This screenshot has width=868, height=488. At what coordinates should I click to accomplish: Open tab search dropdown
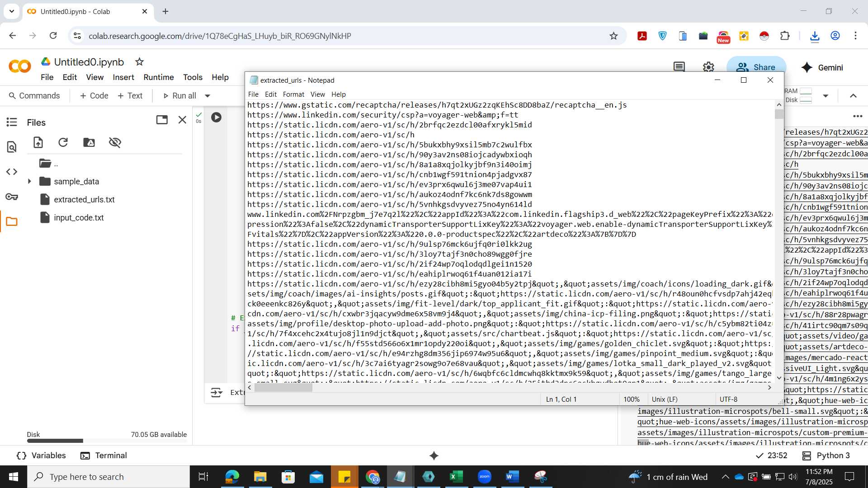tap(12, 11)
